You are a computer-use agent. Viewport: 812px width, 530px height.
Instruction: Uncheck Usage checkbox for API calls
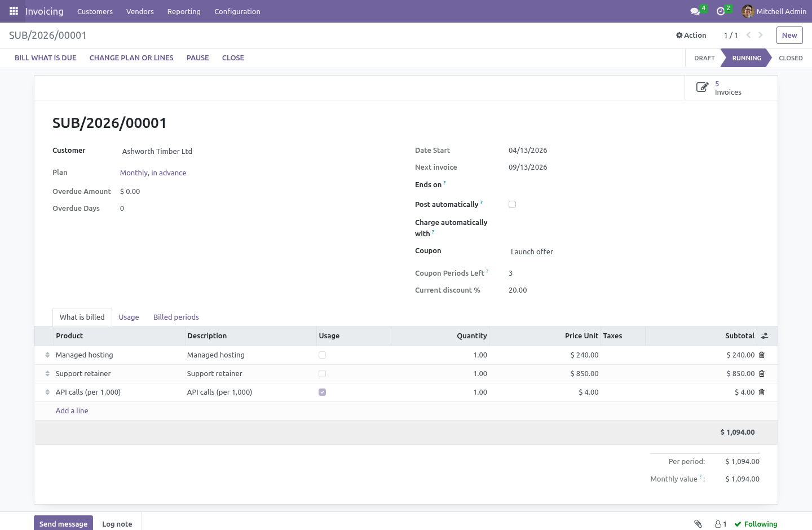[322, 392]
